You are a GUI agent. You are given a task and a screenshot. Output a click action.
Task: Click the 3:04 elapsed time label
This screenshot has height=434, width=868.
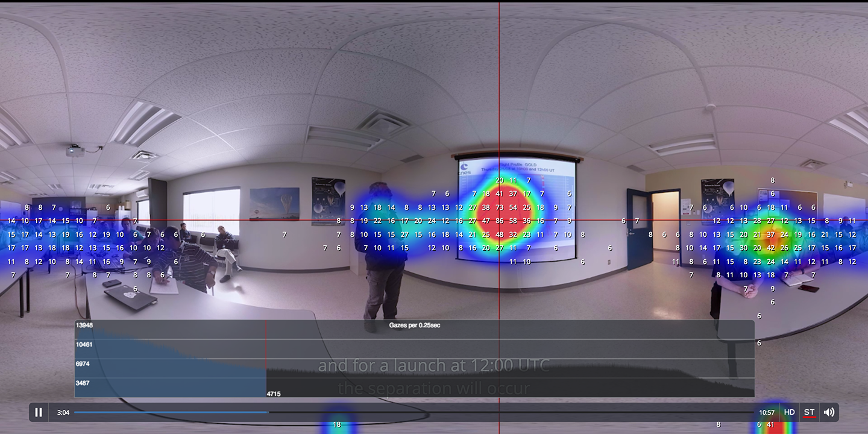point(63,412)
